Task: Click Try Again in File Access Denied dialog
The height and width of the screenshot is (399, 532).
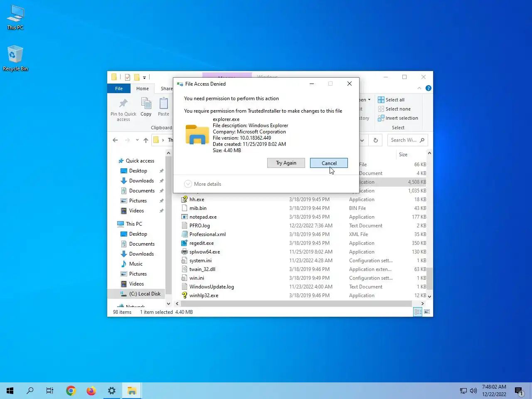Action: (286, 163)
